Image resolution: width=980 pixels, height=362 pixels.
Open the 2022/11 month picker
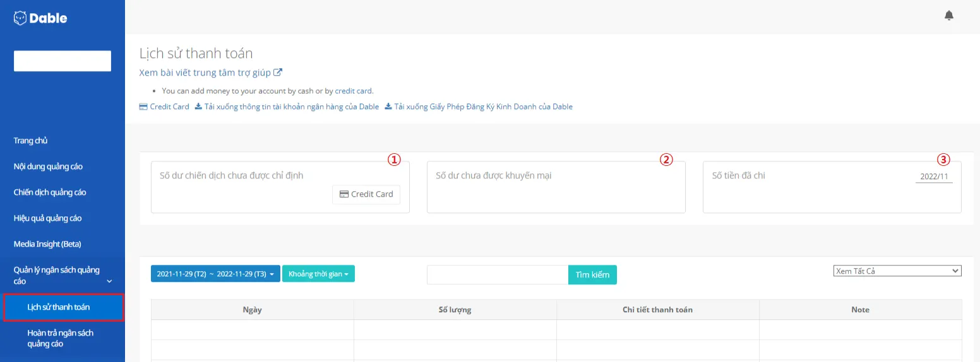pyautogui.click(x=934, y=177)
